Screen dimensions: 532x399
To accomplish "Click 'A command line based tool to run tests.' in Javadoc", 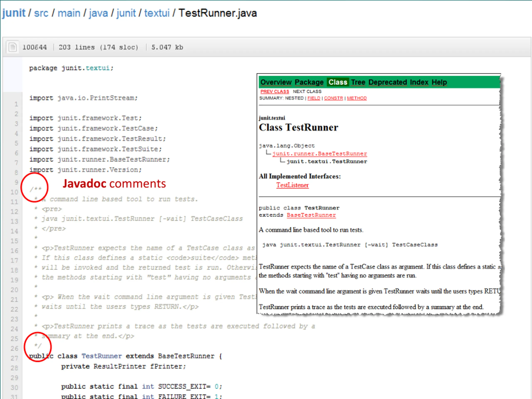I will [x=311, y=230].
